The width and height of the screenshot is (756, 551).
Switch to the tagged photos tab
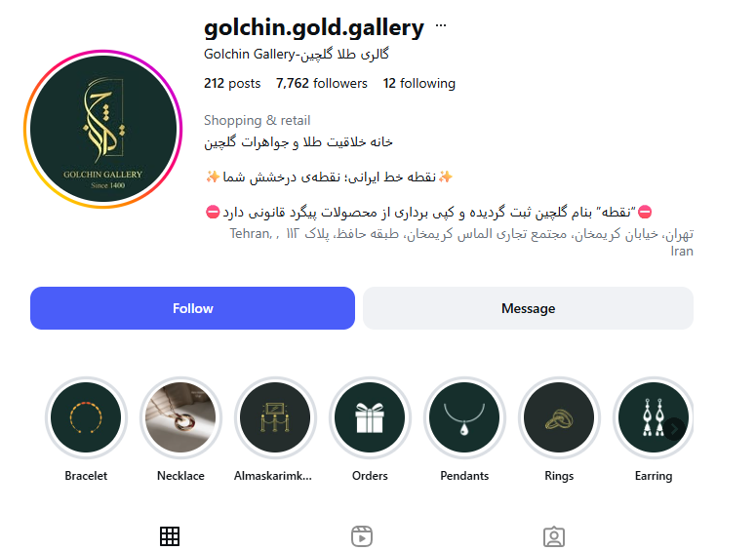click(554, 536)
